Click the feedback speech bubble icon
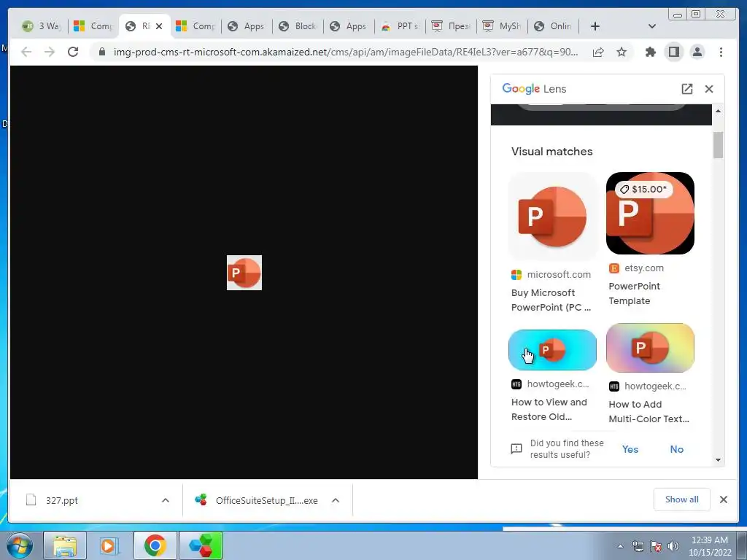747x560 pixels. coord(516,449)
